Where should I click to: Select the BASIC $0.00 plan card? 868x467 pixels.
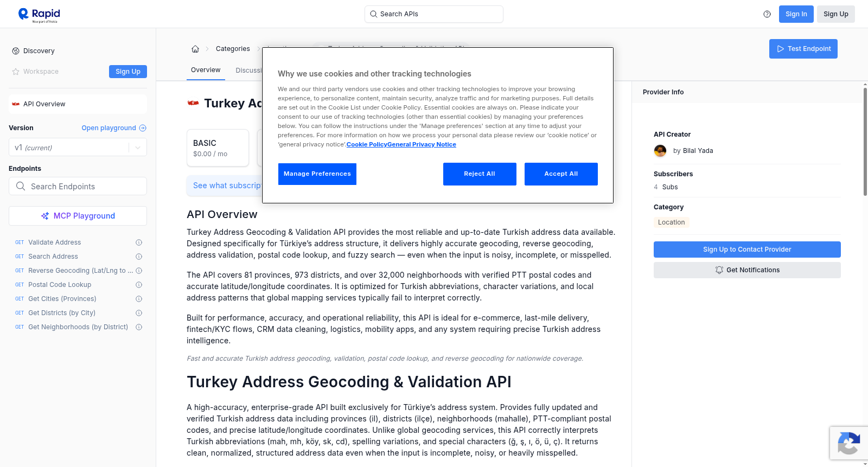[x=218, y=148]
